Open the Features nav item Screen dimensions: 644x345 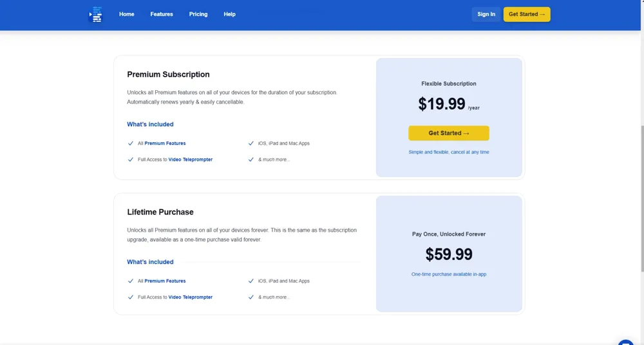pyautogui.click(x=162, y=14)
